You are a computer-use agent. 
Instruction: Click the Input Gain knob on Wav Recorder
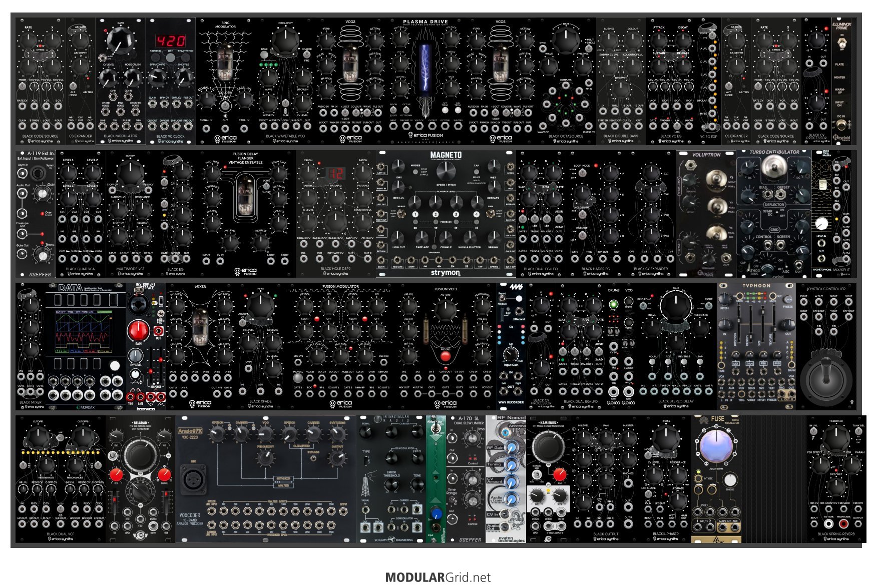click(511, 354)
